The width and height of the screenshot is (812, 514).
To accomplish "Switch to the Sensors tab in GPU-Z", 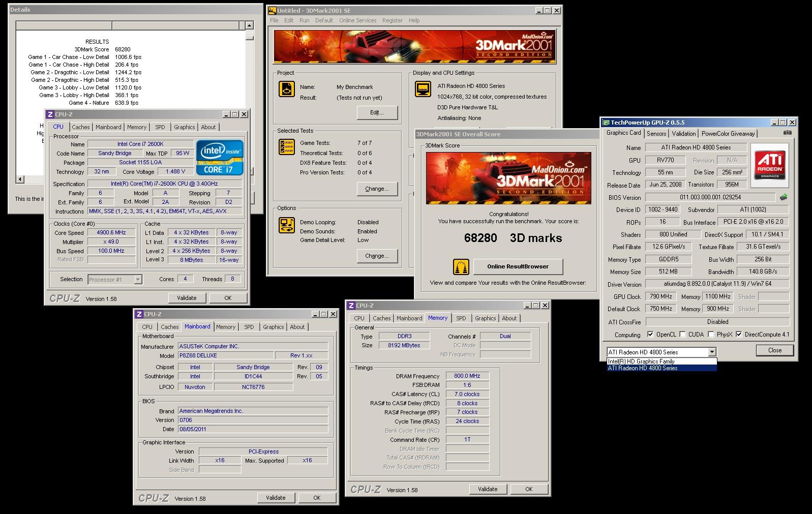I will (656, 134).
